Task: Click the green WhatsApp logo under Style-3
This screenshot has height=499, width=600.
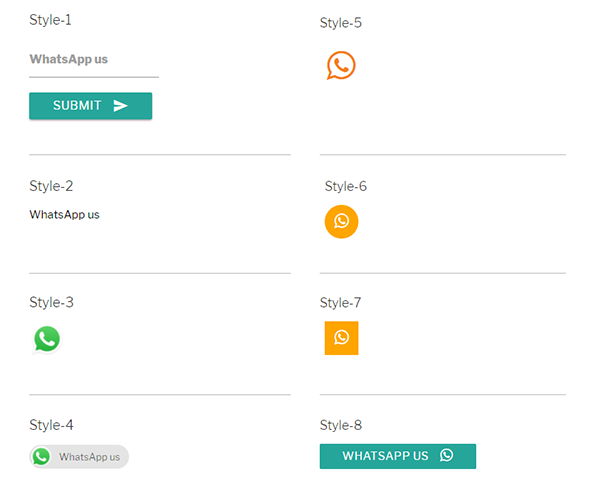Action: 46,339
